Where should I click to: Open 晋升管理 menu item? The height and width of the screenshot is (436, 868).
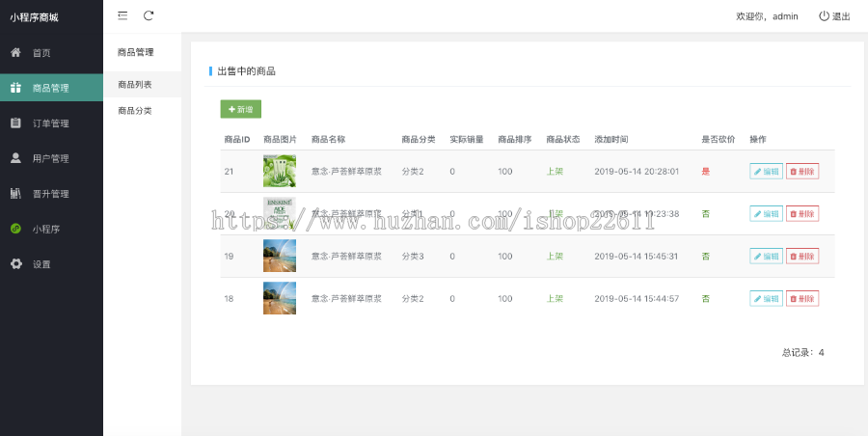(51, 194)
